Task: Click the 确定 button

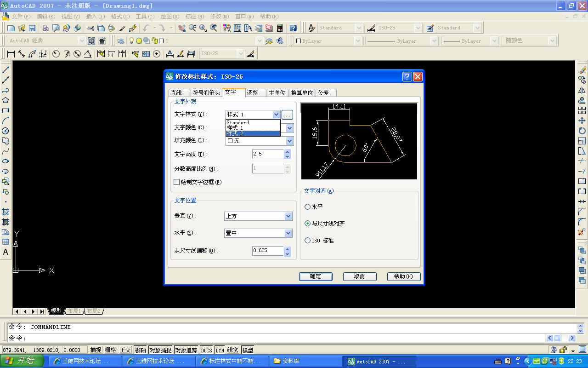Action: [316, 276]
